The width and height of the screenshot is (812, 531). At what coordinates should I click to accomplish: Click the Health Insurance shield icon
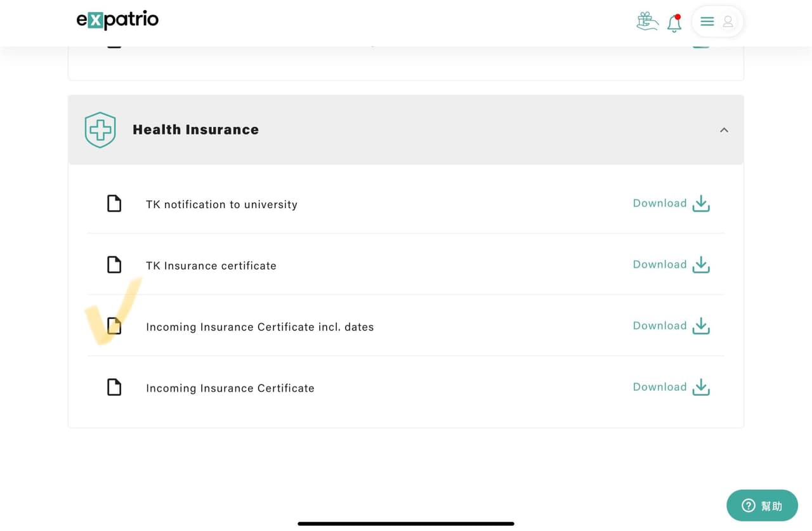coord(100,130)
